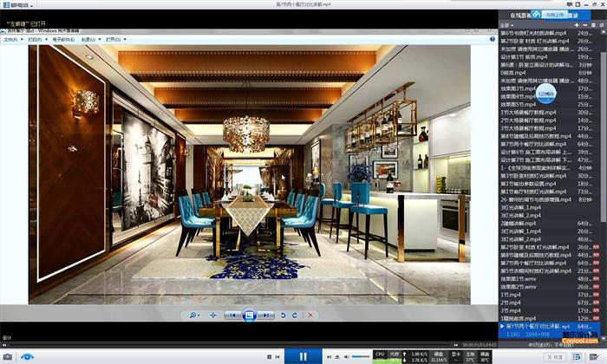Screen dimensions: 607x364
Task: Switch to the 在线影视 tab
Action: [520, 16]
